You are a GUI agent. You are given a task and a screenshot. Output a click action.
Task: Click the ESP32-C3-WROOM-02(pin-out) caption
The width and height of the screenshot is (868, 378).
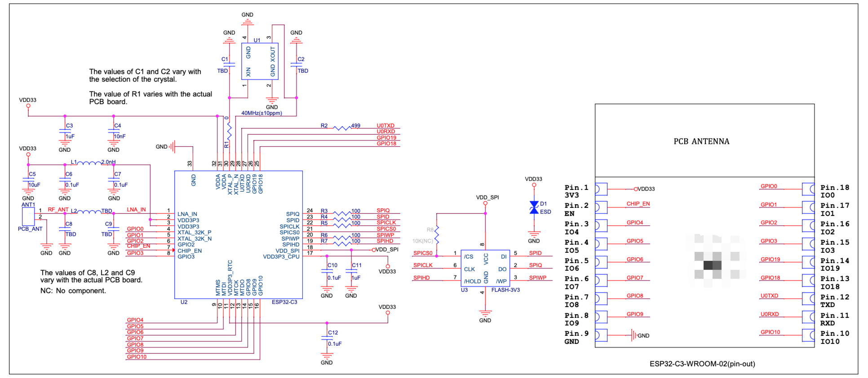pyautogui.click(x=702, y=364)
